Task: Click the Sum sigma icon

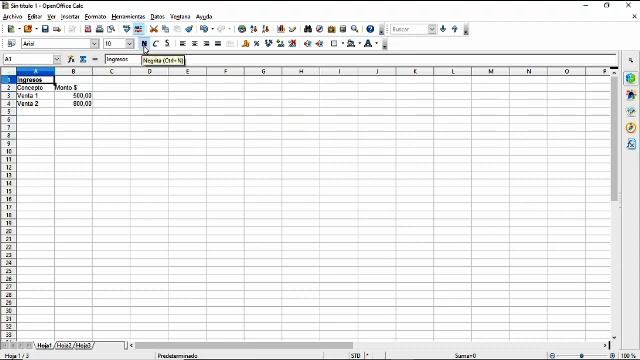Action: [83, 59]
